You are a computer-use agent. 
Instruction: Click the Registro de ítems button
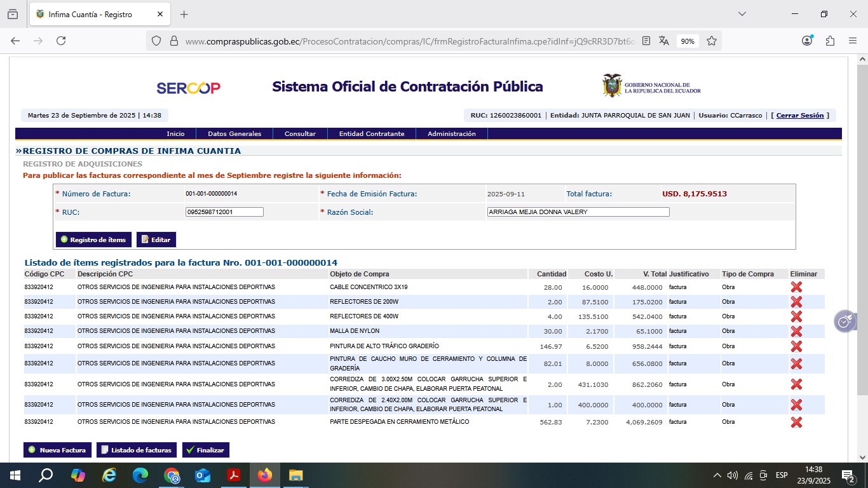(x=93, y=240)
